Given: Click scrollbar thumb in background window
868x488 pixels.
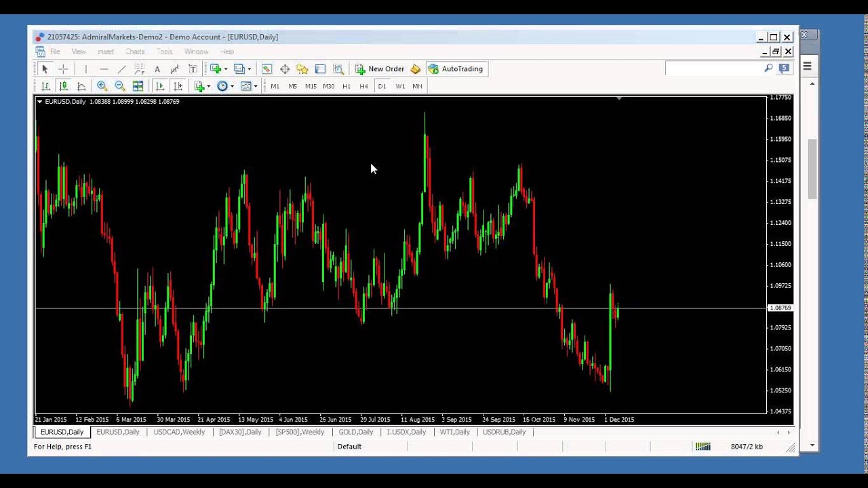Looking at the screenshot, I should click(812, 169).
